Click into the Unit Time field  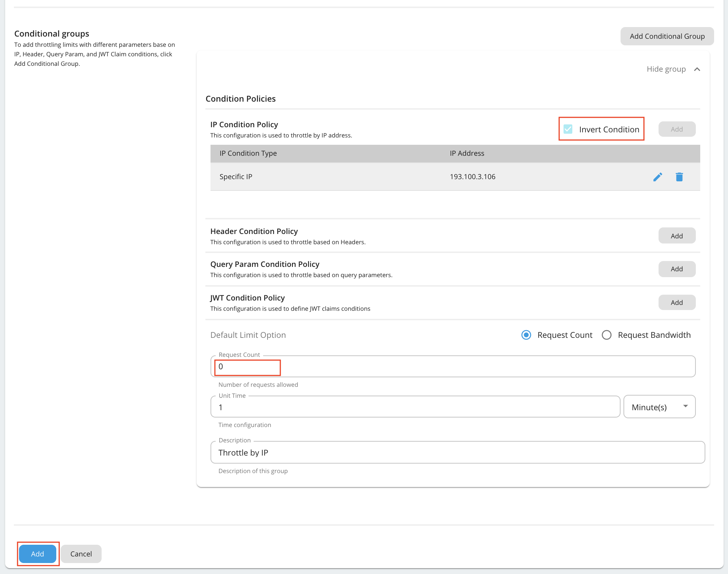click(x=415, y=407)
